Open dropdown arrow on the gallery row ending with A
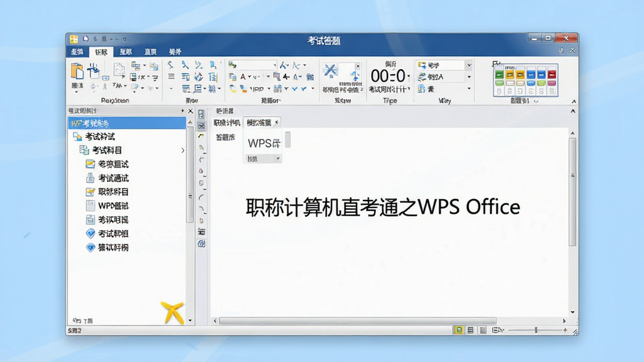The height and width of the screenshot is (362, 644). click(x=469, y=77)
